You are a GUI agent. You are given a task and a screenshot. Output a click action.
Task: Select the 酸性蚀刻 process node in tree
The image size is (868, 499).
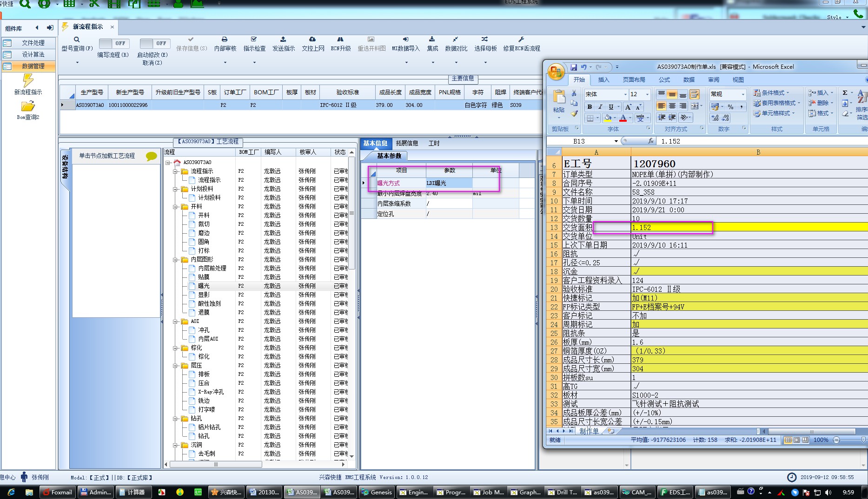209,303
